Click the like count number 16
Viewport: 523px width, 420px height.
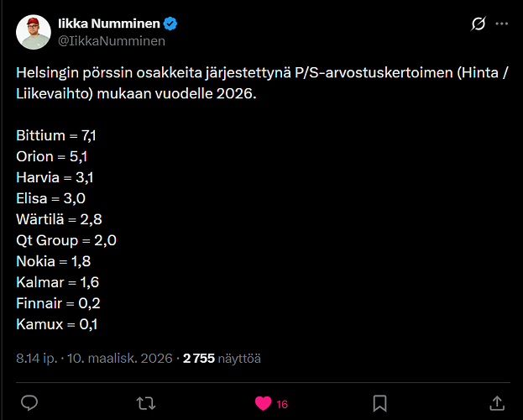[x=282, y=405]
